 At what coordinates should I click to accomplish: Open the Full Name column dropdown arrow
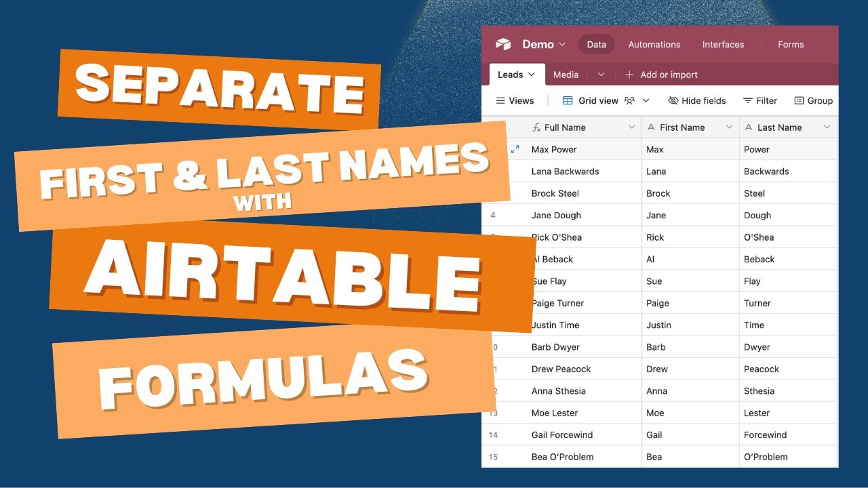[x=632, y=127]
